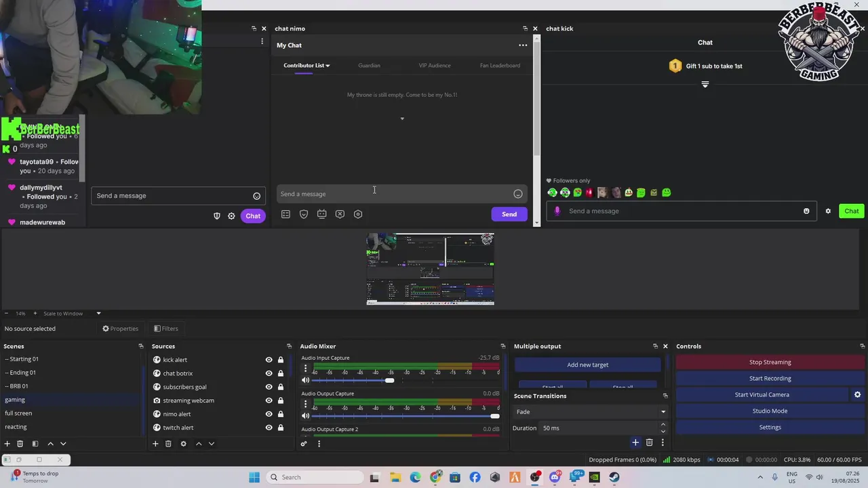Move the source up with the Sources up arrow
Image resolution: width=868 pixels, height=488 pixels.
coord(199,444)
